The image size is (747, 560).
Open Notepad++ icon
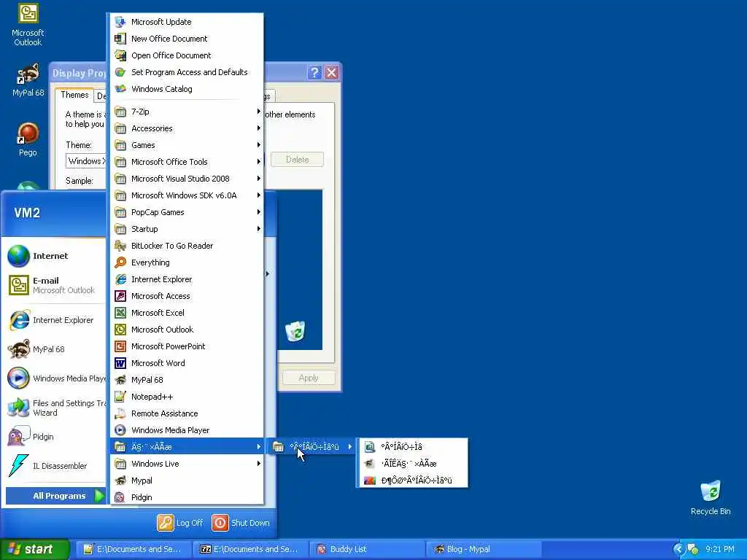120,397
